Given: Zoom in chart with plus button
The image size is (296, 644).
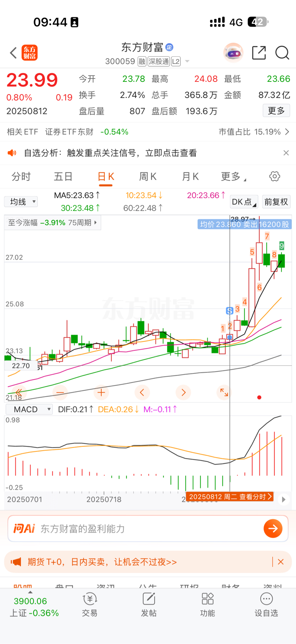Looking at the screenshot, I should 101,392.
